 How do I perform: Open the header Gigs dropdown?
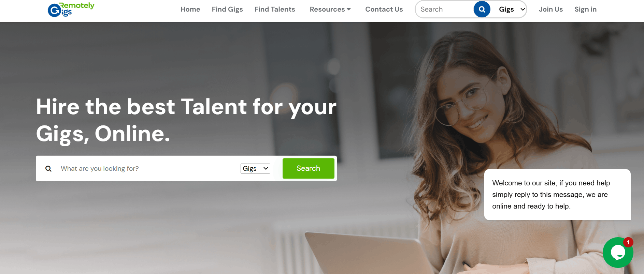tap(511, 10)
